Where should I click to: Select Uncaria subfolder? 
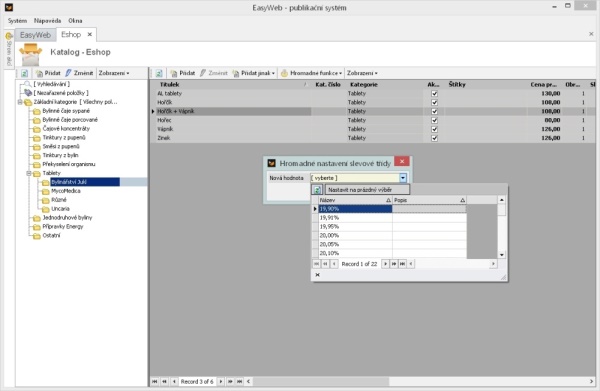(x=60, y=209)
